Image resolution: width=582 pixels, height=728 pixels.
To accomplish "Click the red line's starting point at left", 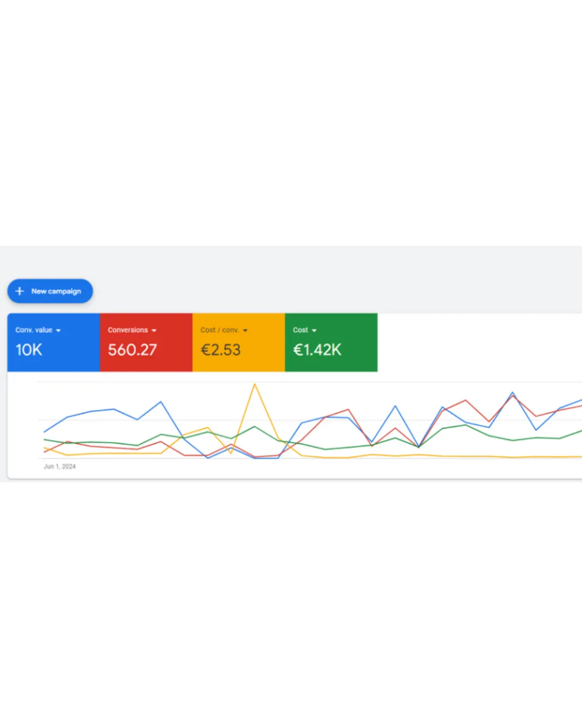I will (44, 452).
